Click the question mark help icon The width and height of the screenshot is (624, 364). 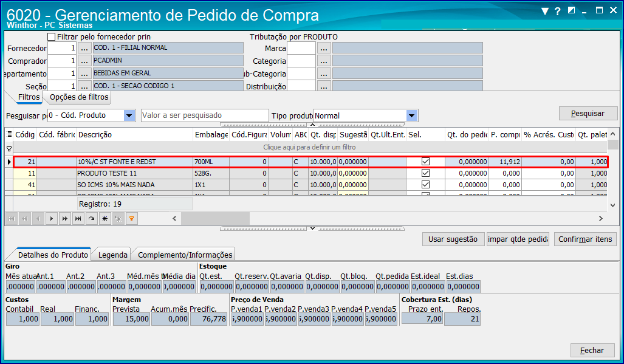pos(558,11)
